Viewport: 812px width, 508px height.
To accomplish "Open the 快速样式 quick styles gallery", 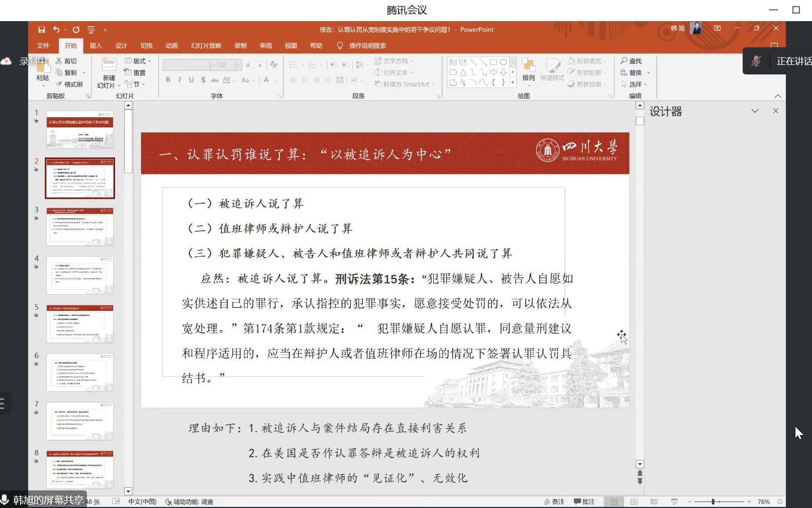I will click(552, 71).
